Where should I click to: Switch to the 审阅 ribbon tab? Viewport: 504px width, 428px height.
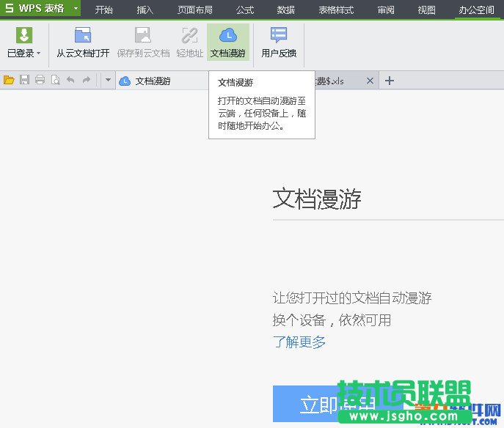pos(386,10)
